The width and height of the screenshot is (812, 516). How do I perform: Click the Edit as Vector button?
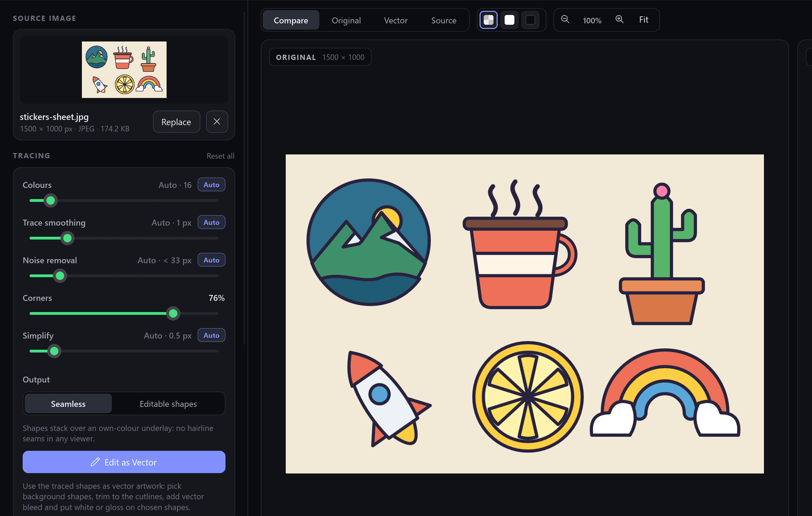click(x=124, y=462)
